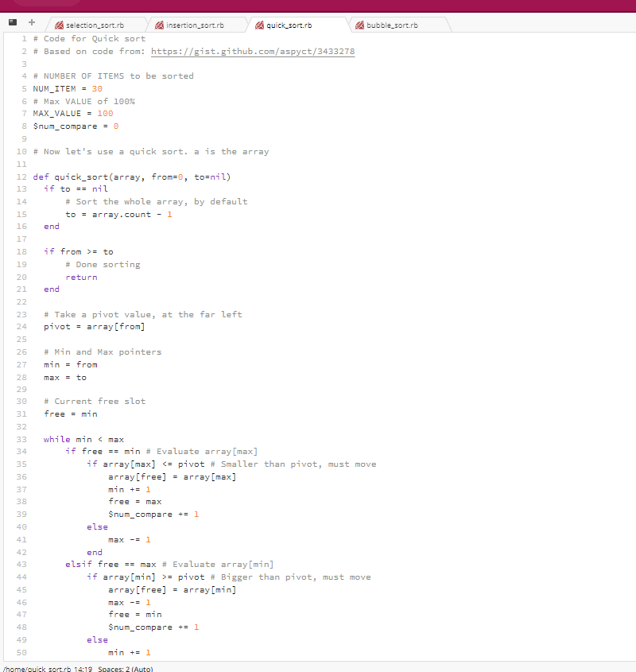The width and height of the screenshot is (636, 672).
Task: Click the comment '# NUMBER OF ITEMS to be sorted'
Action: (114, 76)
